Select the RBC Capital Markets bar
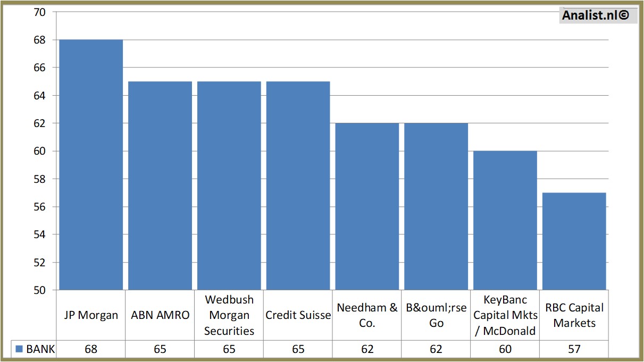644x362 pixels. pyautogui.click(x=574, y=241)
